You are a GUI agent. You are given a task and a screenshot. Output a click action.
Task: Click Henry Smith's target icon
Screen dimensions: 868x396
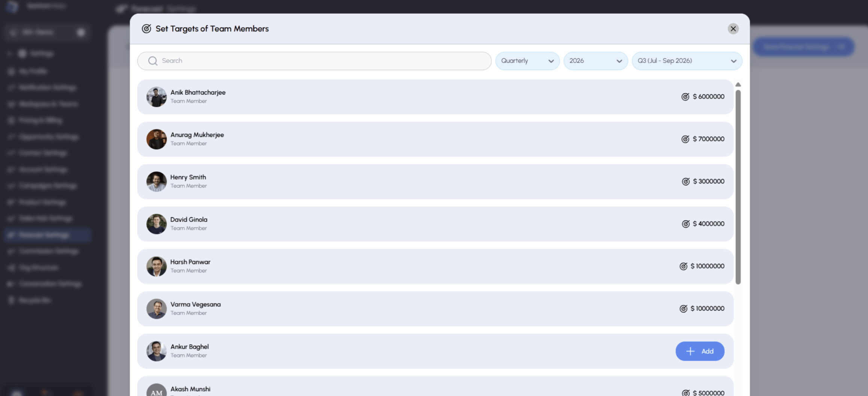tap(685, 181)
